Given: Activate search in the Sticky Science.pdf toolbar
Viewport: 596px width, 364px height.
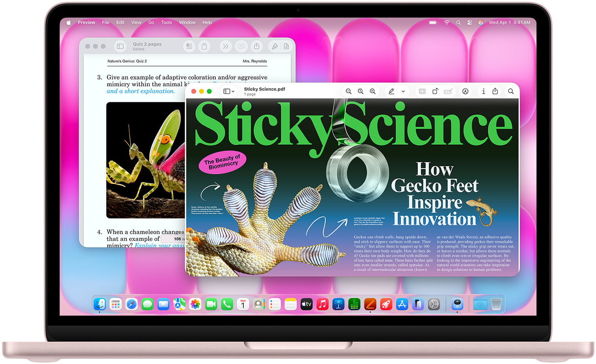Looking at the screenshot, I should point(511,91).
